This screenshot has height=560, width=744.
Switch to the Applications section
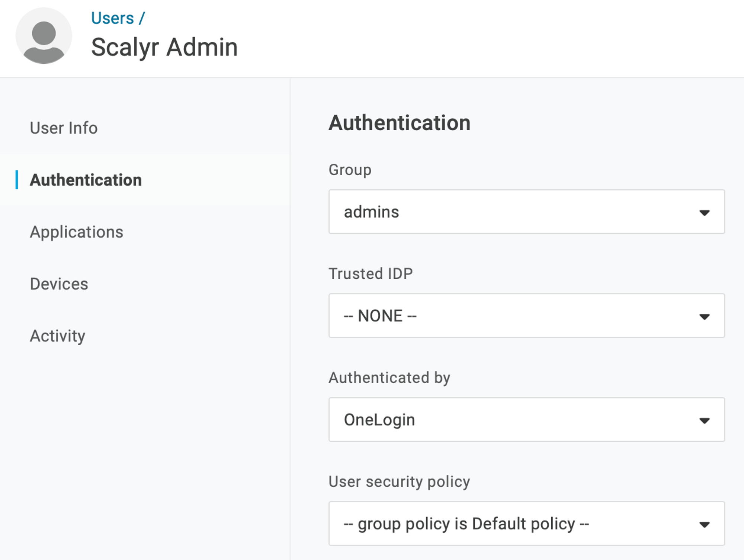click(76, 232)
